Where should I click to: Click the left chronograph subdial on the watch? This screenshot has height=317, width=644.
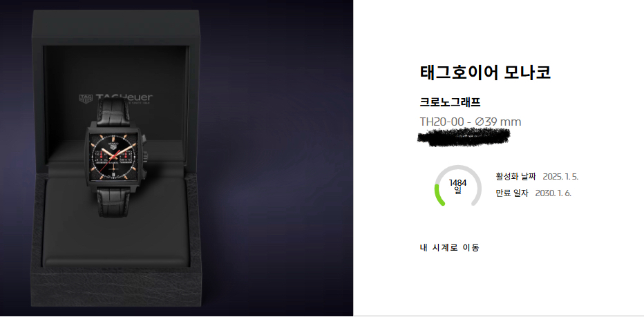(x=102, y=156)
